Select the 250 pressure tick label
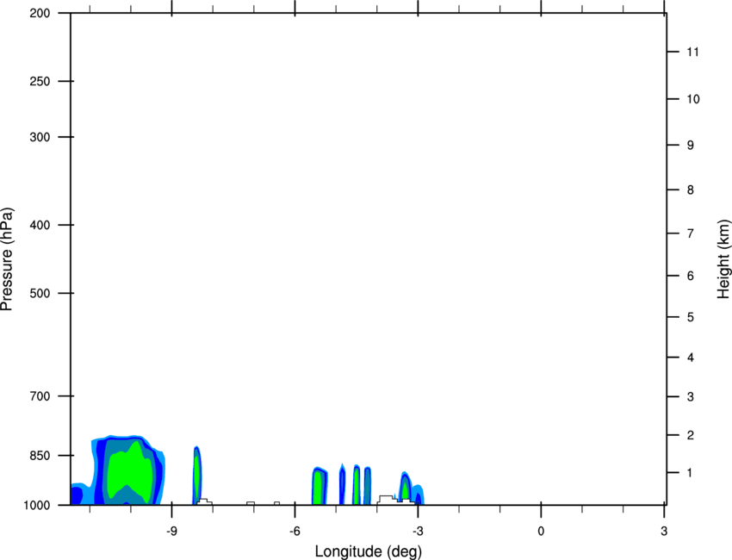 coord(40,81)
